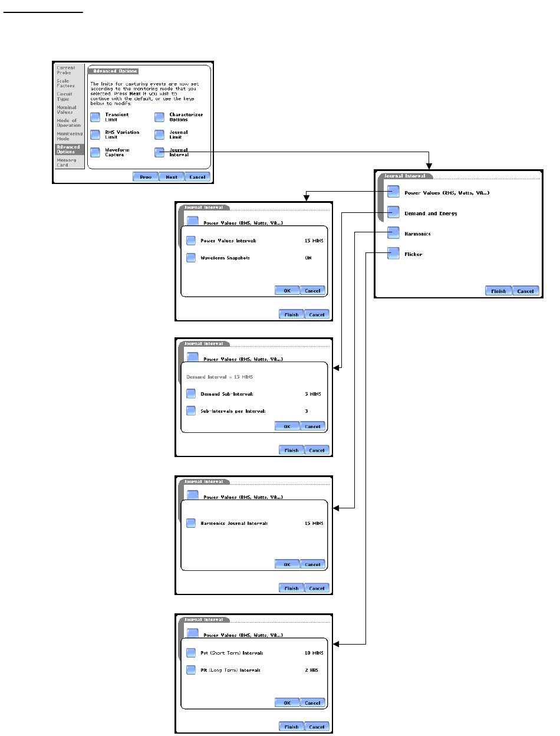
Task: Click the Power Values Interval button
Action: click(x=190, y=241)
